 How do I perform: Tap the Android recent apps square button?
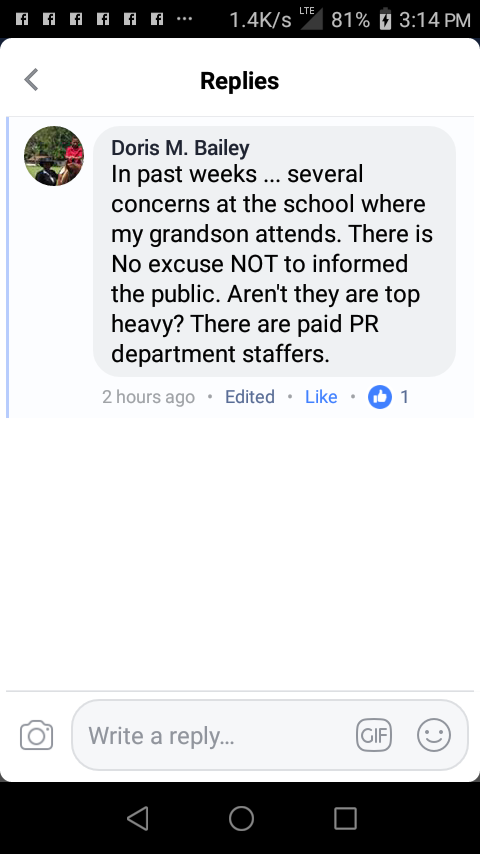[345, 818]
